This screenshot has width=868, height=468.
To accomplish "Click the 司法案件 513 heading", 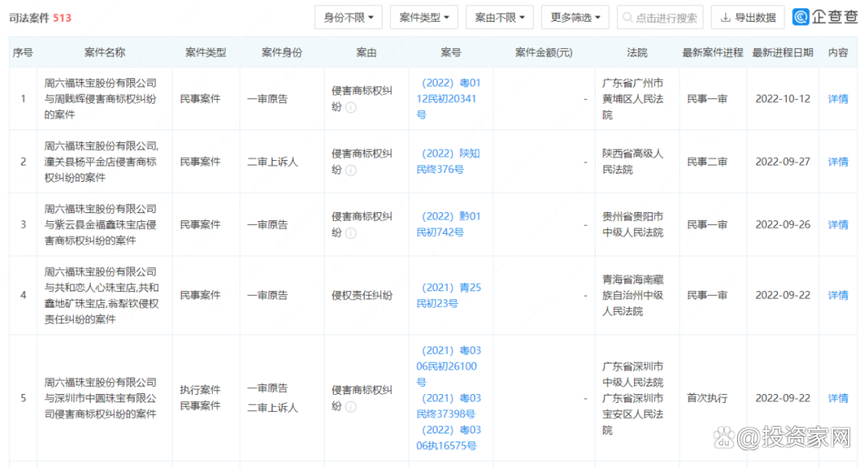I will tap(40, 18).
